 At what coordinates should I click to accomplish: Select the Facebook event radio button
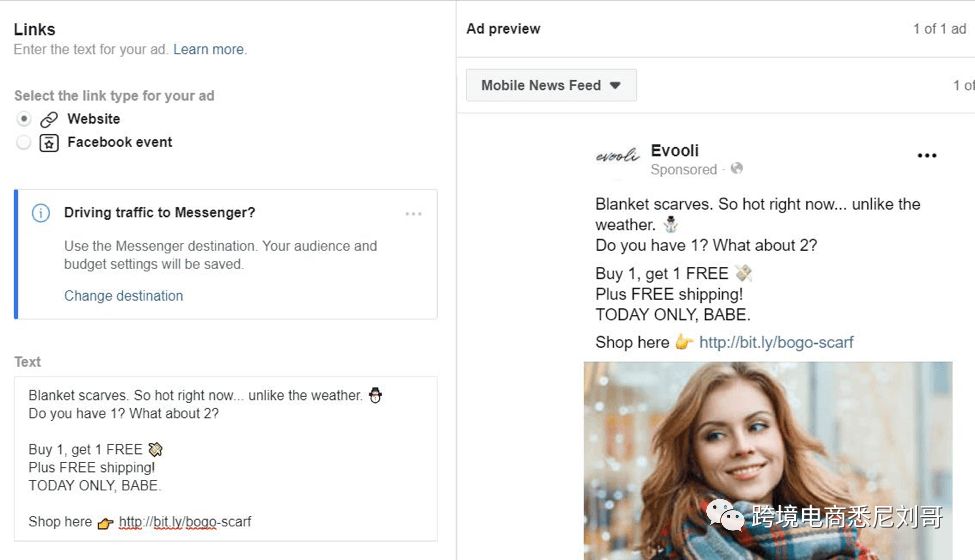24,142
